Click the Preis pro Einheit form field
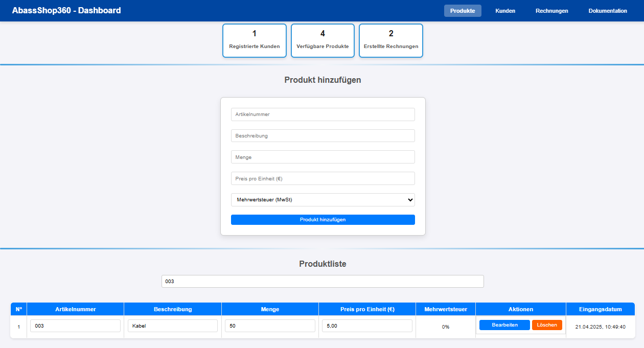This screenshot has width=644, height=348. 323,179
